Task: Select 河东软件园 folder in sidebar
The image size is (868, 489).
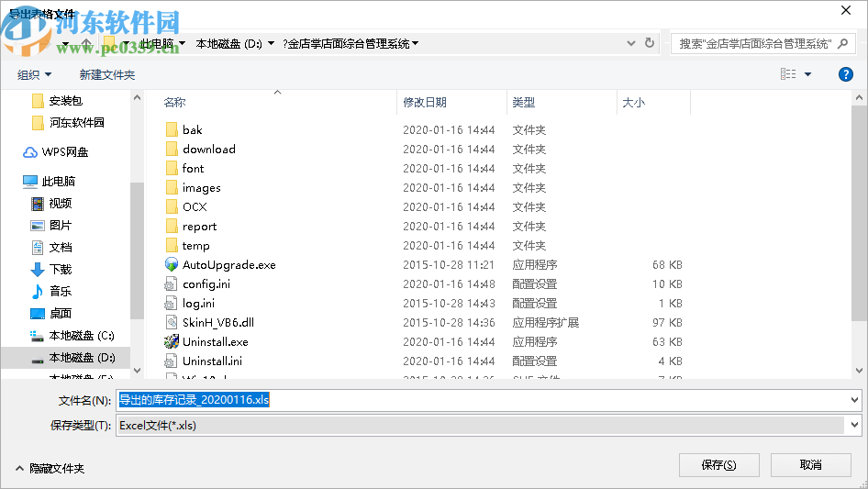Action: [x=68, y=122]
